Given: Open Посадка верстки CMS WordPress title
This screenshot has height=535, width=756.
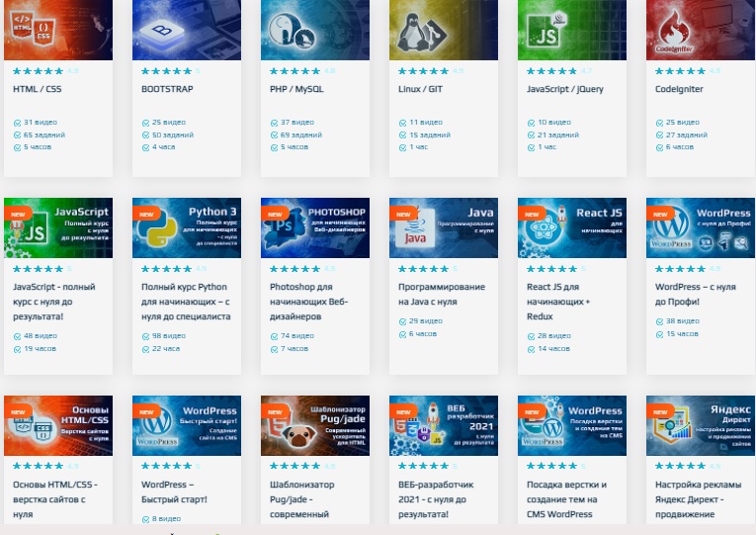Looking at the screenshot, I should (566, 499).
